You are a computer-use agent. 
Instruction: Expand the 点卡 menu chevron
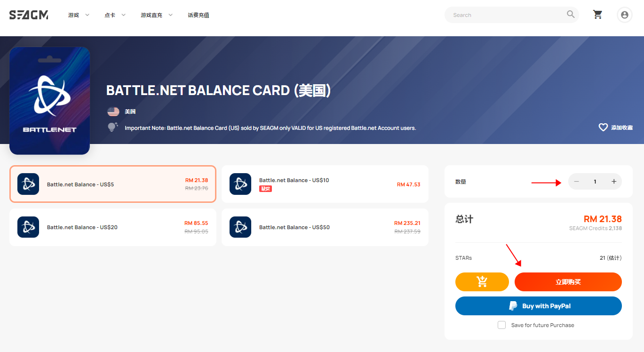tap(124, 15)
